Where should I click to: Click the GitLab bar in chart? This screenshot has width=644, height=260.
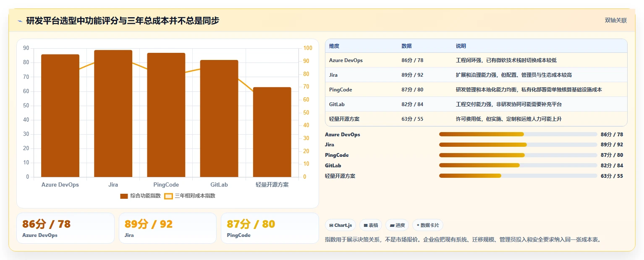click(x=219, y=119)
